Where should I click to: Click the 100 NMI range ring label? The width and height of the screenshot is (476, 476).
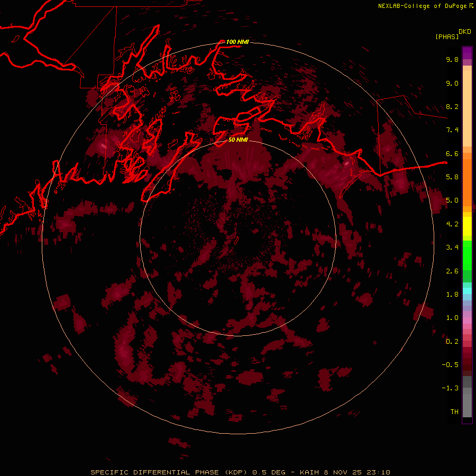237,42
